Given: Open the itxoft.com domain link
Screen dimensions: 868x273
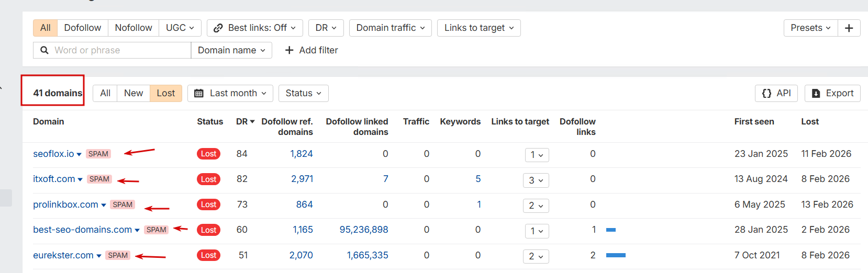Looking at the screenshot, I should tap(54, 179).
